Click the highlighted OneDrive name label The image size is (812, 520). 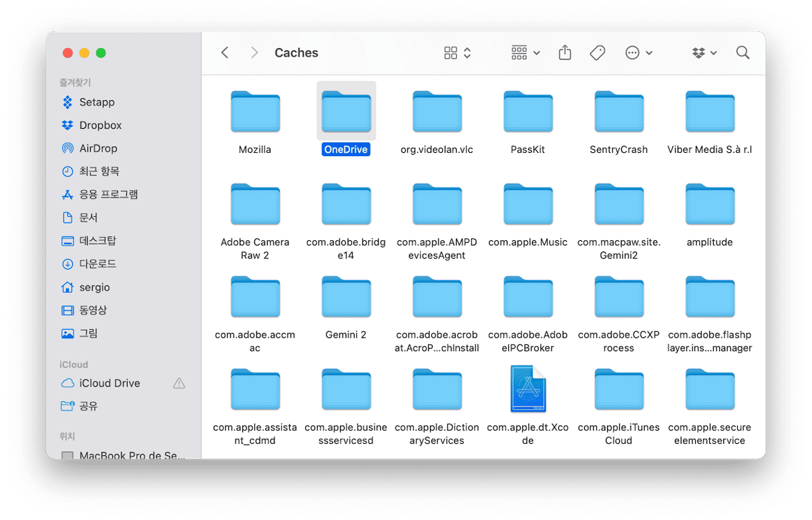click(346, 150)
